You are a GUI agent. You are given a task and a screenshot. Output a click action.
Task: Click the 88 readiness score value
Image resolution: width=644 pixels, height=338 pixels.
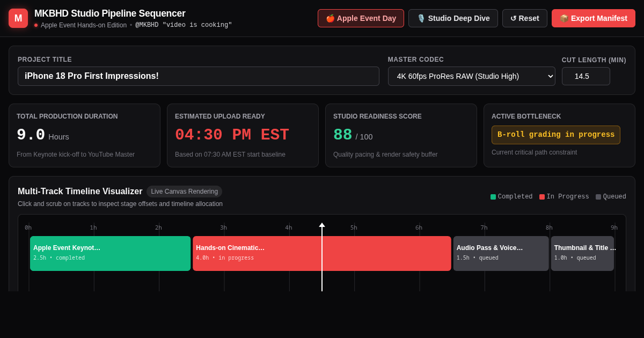pyautogui.click(x=343, y=135)
